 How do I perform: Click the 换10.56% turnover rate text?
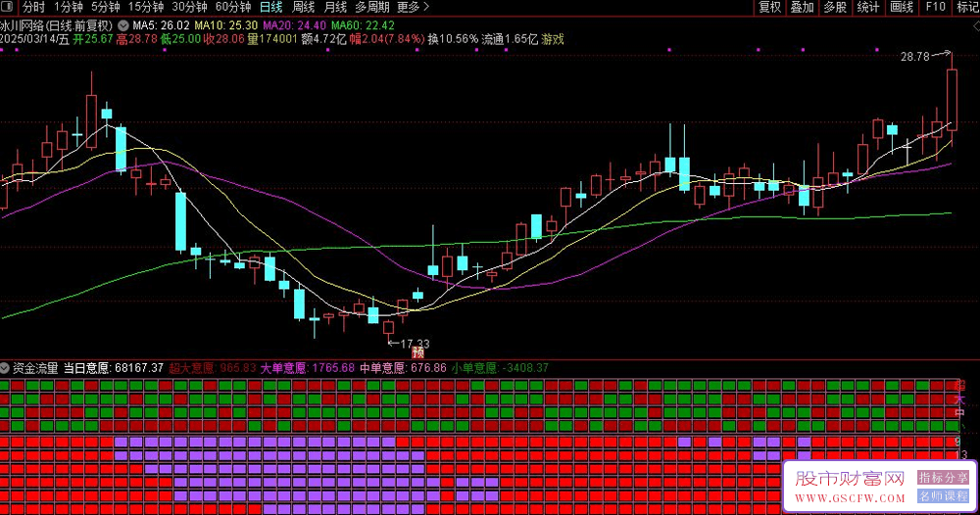tap(453, 39)
